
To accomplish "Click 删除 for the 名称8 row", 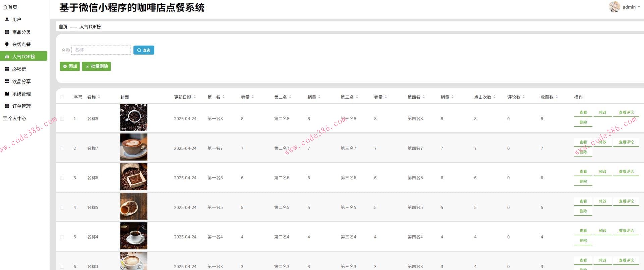I will [x=583, y=122].
